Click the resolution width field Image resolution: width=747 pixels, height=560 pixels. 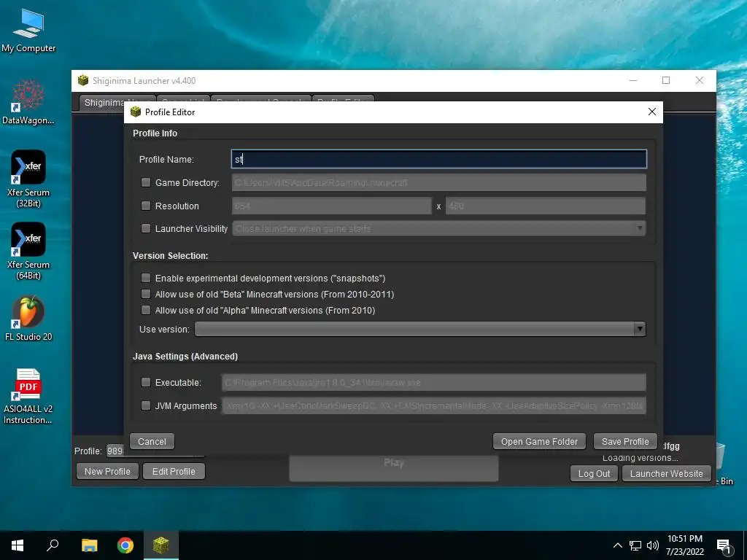click(x=332, y=206)
